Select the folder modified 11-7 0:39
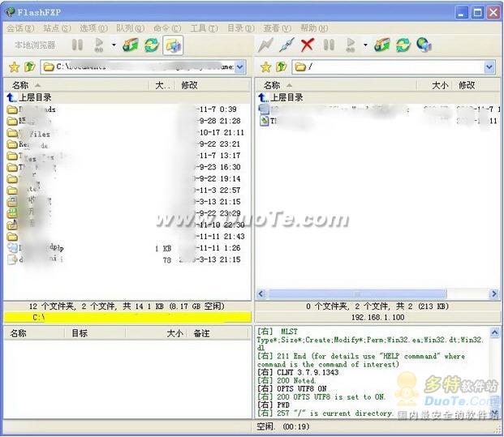This screenshot has height=437, width=504. click(x=127, y=109)
